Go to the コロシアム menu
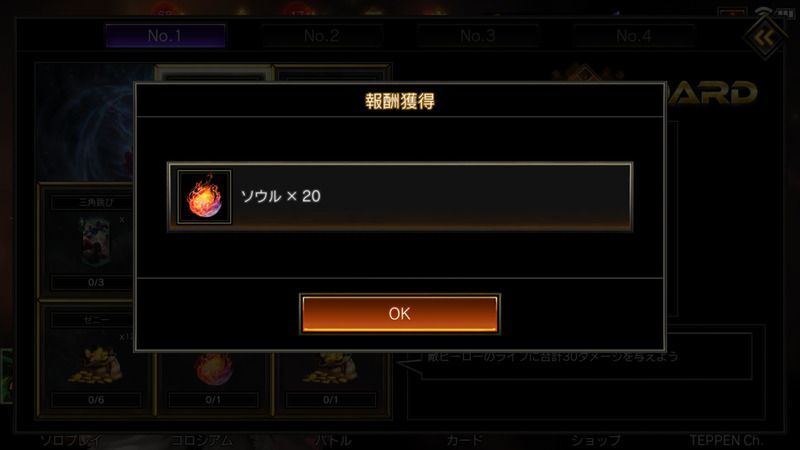 coord(202,441)
